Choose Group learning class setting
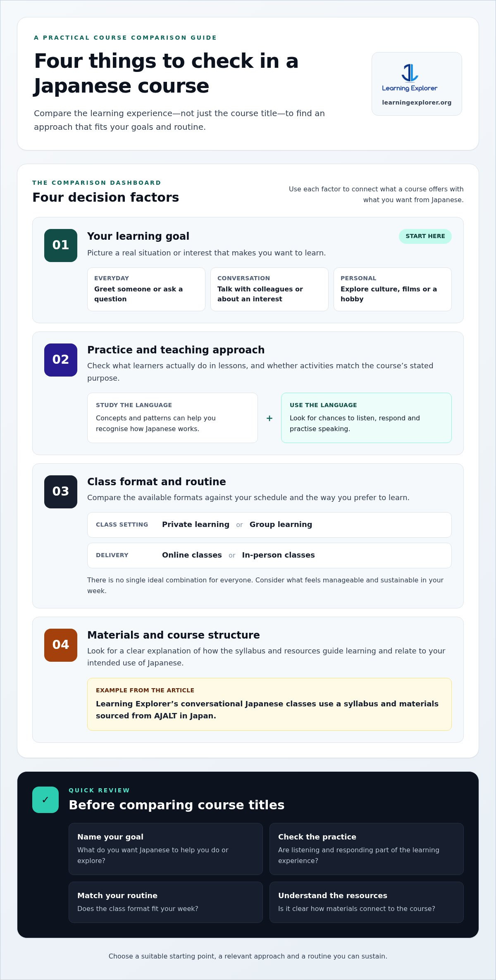Viewport: 496px width, 980px height. point(281,525)
